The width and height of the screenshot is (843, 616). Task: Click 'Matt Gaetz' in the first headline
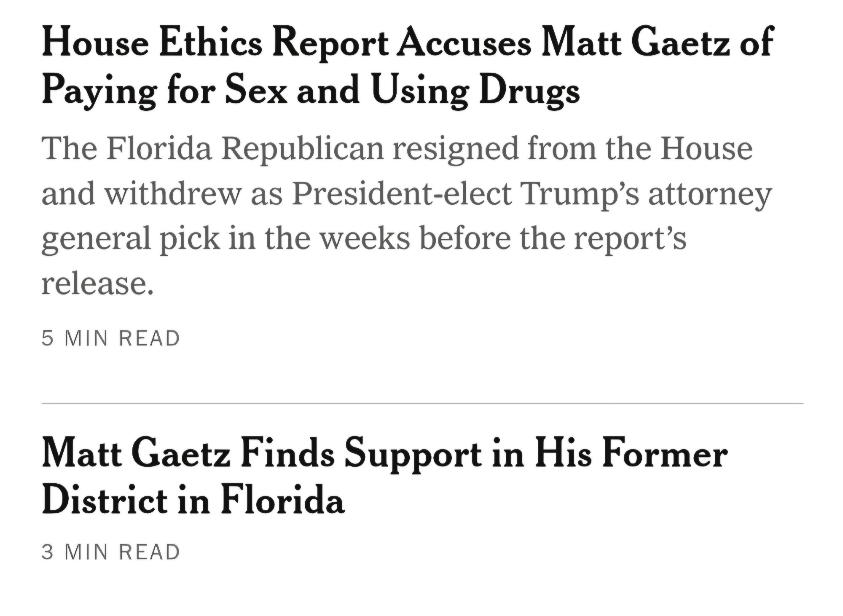coord(636,41)
